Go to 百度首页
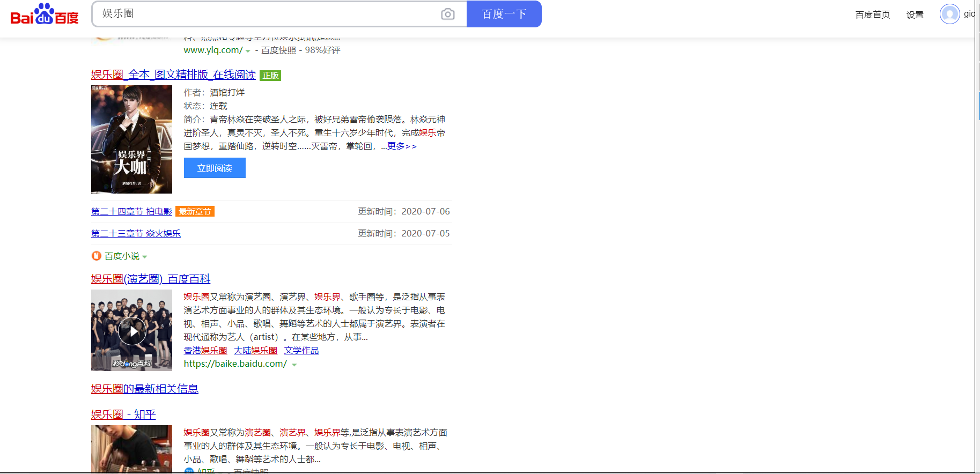980x474 pixels. pos(872,15)
